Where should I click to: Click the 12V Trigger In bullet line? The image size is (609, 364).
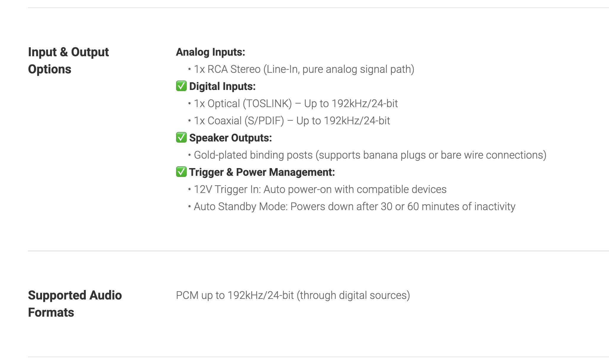[x=320, y=189]
